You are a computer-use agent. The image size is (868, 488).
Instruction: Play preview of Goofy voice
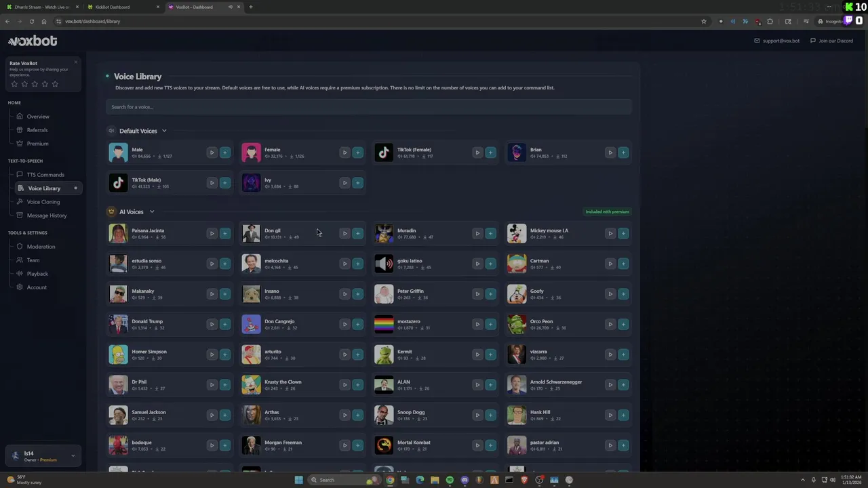(610, 294)
